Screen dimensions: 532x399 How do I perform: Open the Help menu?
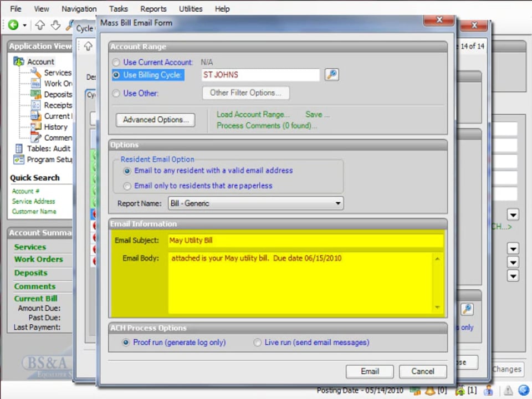222,9
